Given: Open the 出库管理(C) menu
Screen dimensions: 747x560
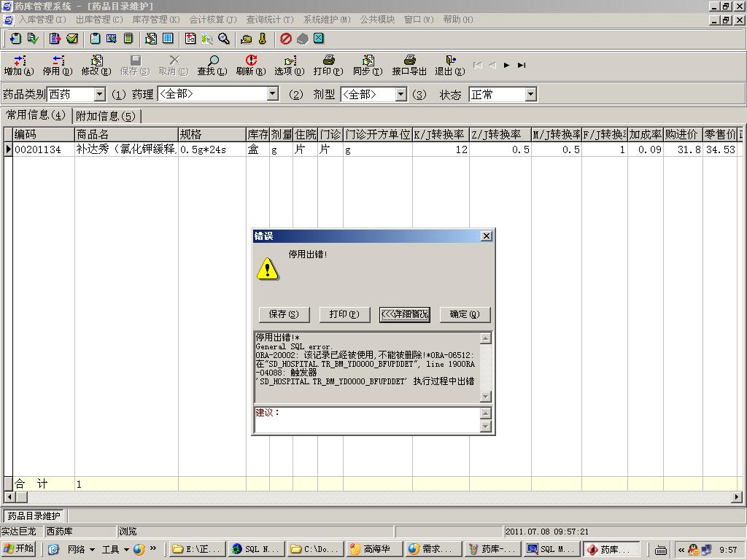Looking at the screenshot, I should (x=99, y=20).
